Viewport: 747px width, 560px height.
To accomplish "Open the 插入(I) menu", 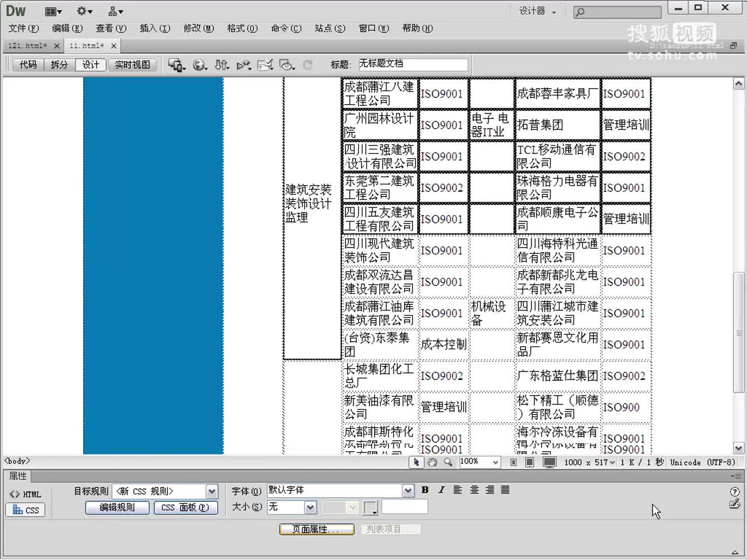I will point(155,29).
